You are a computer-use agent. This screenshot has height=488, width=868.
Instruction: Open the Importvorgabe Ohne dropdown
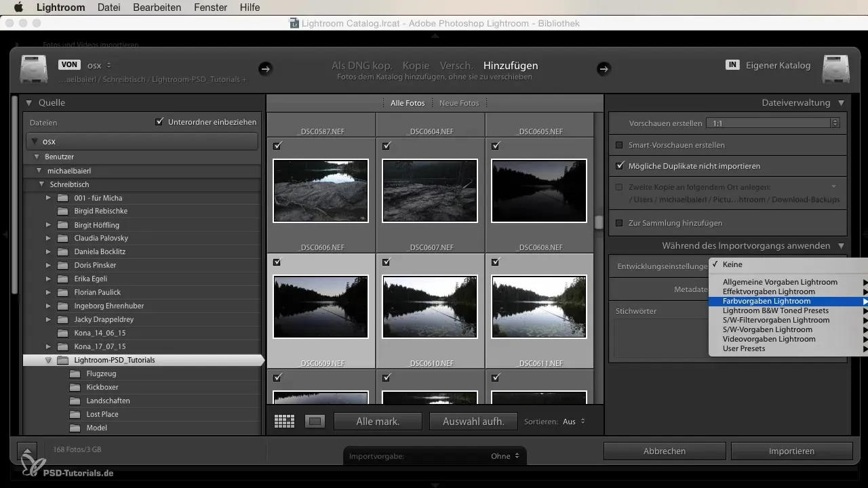pyautogui.click(x=505, y=456)
